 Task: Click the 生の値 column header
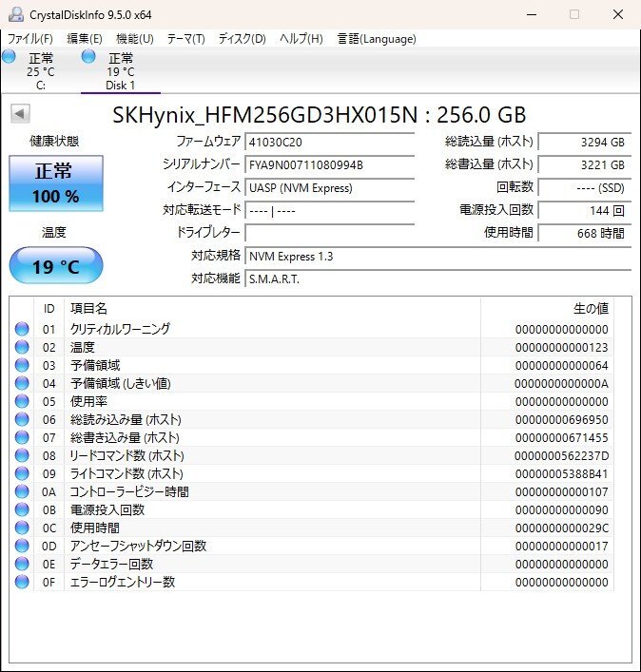click(590, 309)
